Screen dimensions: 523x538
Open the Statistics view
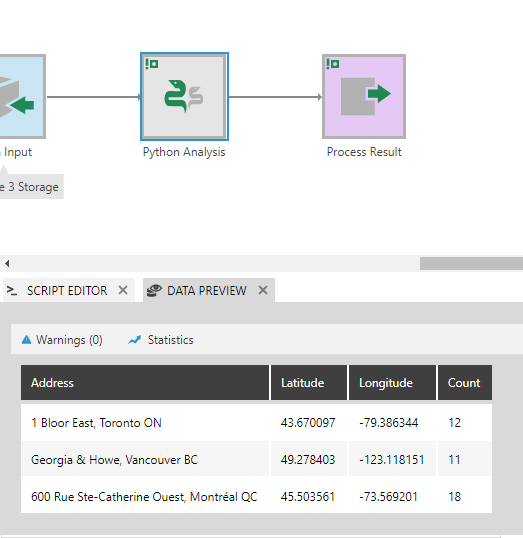tap(161, 340)
